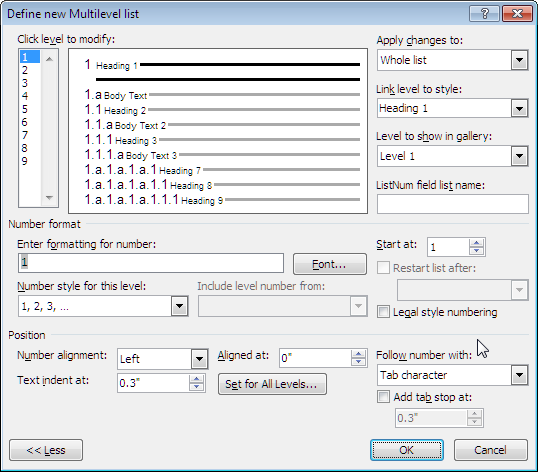This screenshot has height=472, width=538.
Task: Check the Add tab stop at option
Action: tap(383, 397)
